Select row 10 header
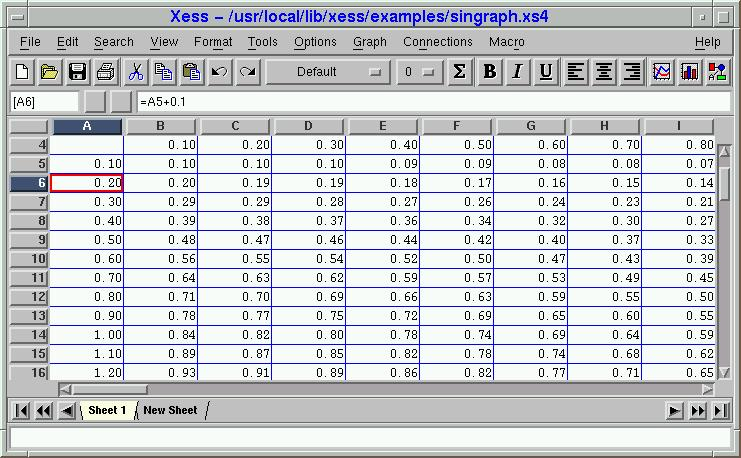This screenshot has width=741, height=458. coord(29,259)
